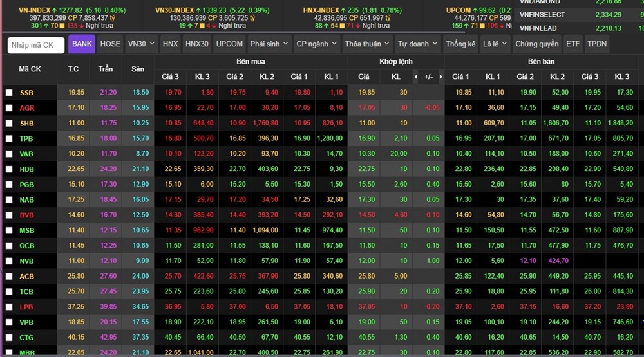Image resolution: width=644 pixels, height=357 pixels.
Task: Click the UPCOM index summary
Action: pos(479,17)
